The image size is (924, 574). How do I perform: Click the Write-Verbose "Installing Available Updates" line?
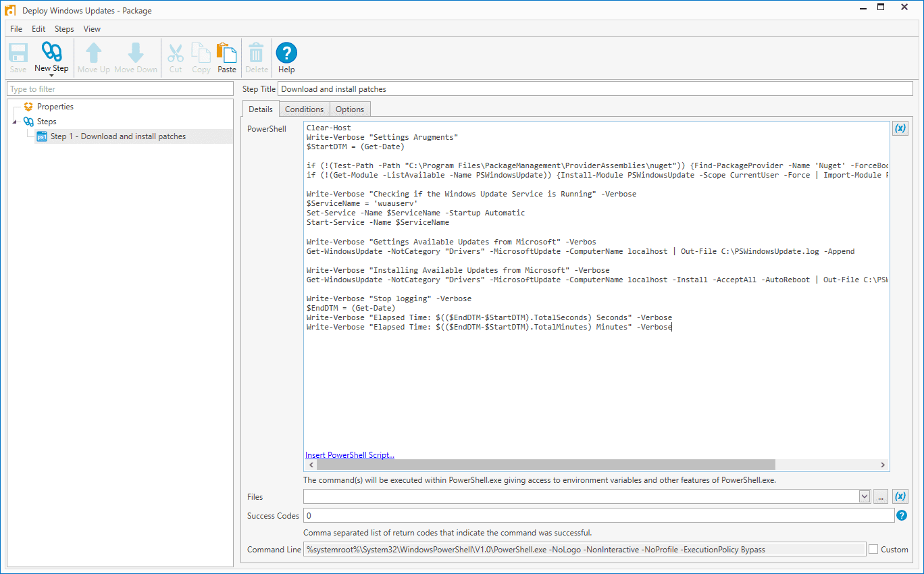(x=458, y=269)
